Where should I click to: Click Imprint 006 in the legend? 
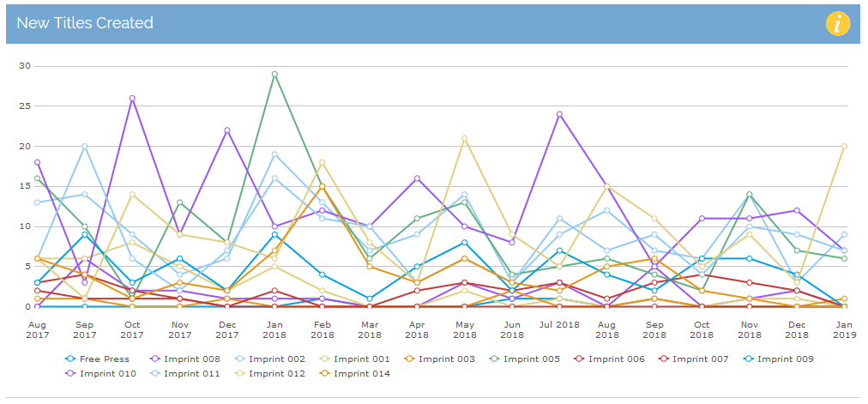615,359
